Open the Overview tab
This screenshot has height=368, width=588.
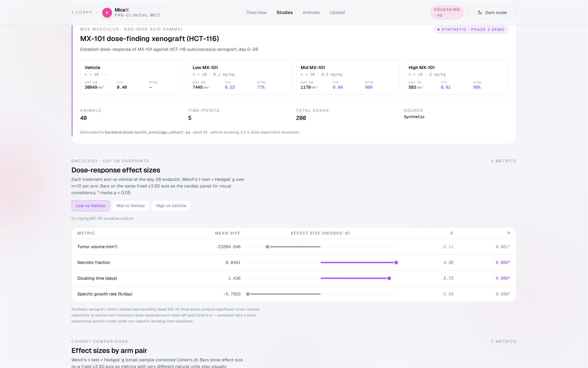pos(257,13)
